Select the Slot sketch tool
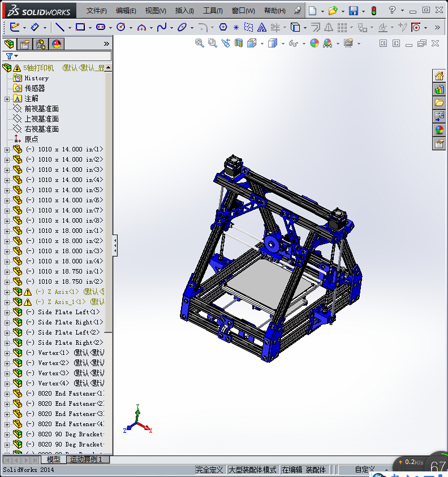 [101, 27]
